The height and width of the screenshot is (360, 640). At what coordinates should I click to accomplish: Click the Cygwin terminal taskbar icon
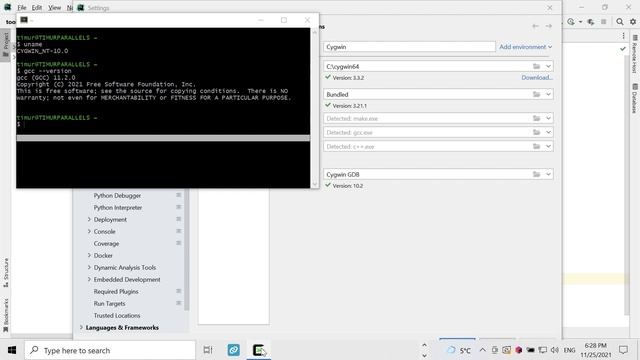(x=259, y=350)
